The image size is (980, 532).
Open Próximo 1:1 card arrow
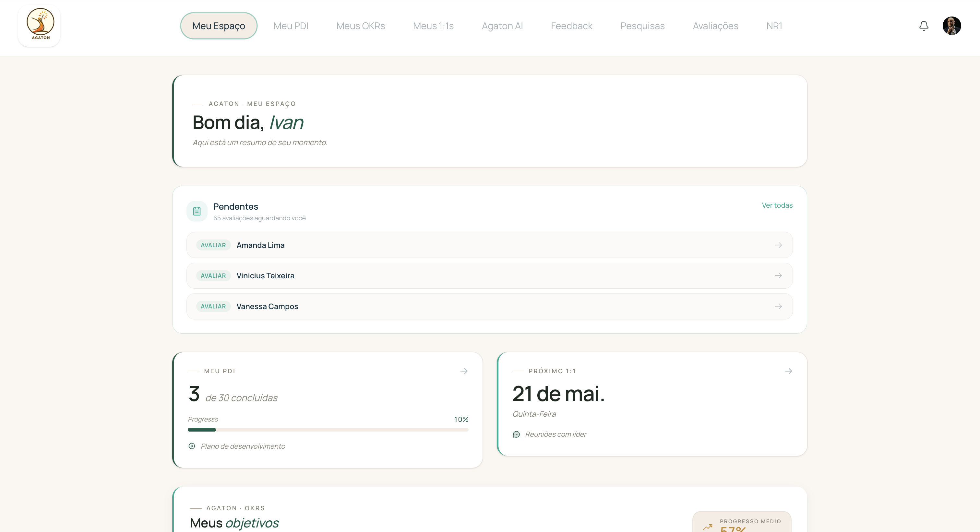point(788,371)
